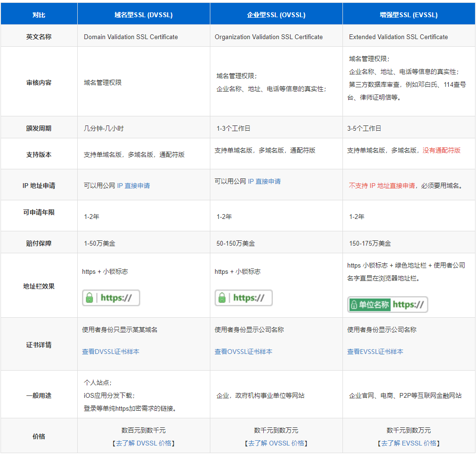Click the OVSSL green lock https badge
This screenshot has width=476, height=456.
click(243, 298)
